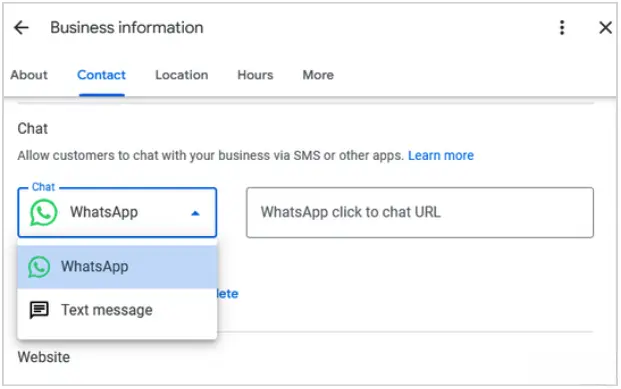
Task: Go back using the left arrow icon
Action: pos(21,28)
